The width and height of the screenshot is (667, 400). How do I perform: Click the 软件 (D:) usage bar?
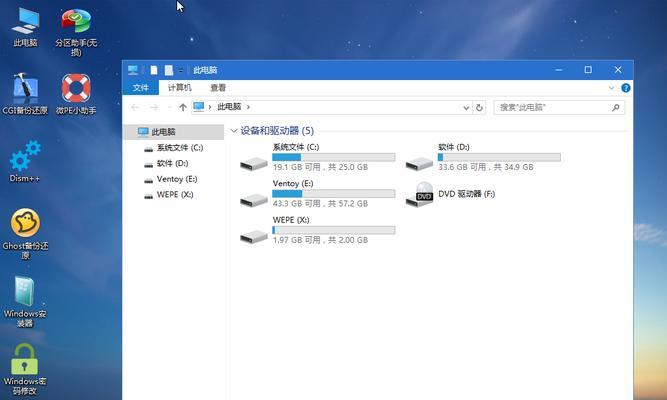pyautogui.click(x=499, y=157)
